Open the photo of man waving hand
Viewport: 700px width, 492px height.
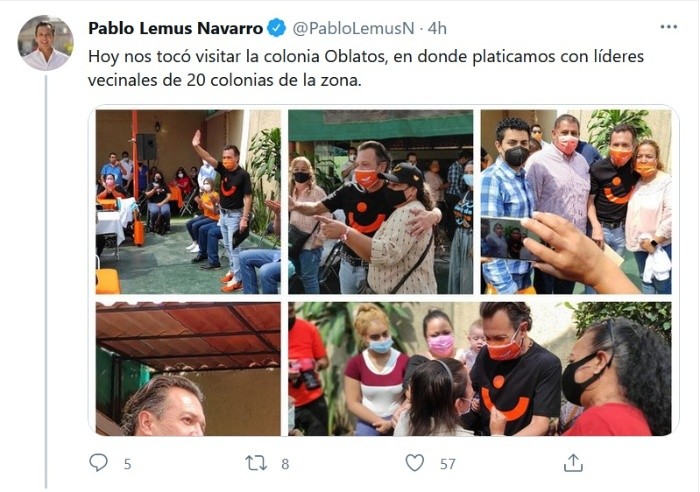(x=188, y=202)
